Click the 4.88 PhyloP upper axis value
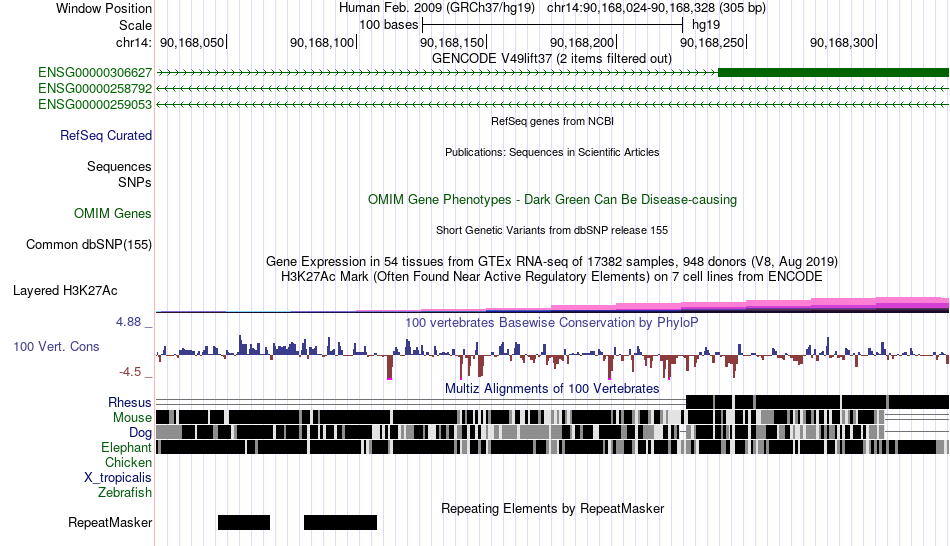 point(128,322)
